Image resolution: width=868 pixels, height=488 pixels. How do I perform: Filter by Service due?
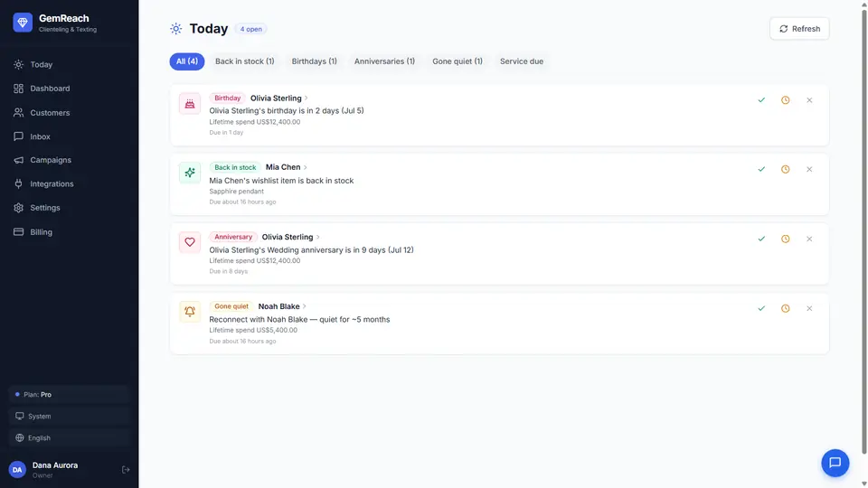tap(522, 61)
